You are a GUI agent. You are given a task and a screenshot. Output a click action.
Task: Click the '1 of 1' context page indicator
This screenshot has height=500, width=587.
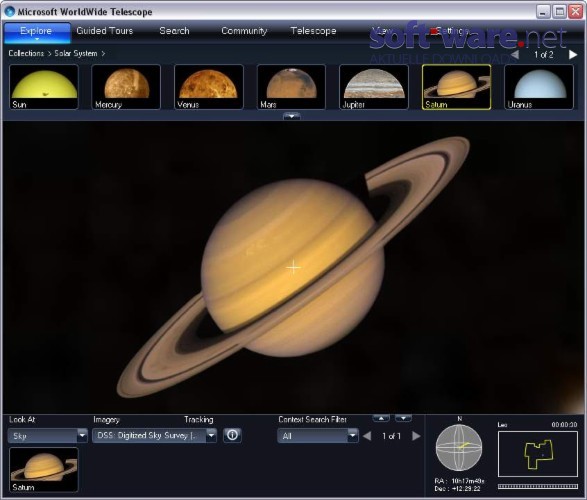pyautogui.click(x=391, y=436)
